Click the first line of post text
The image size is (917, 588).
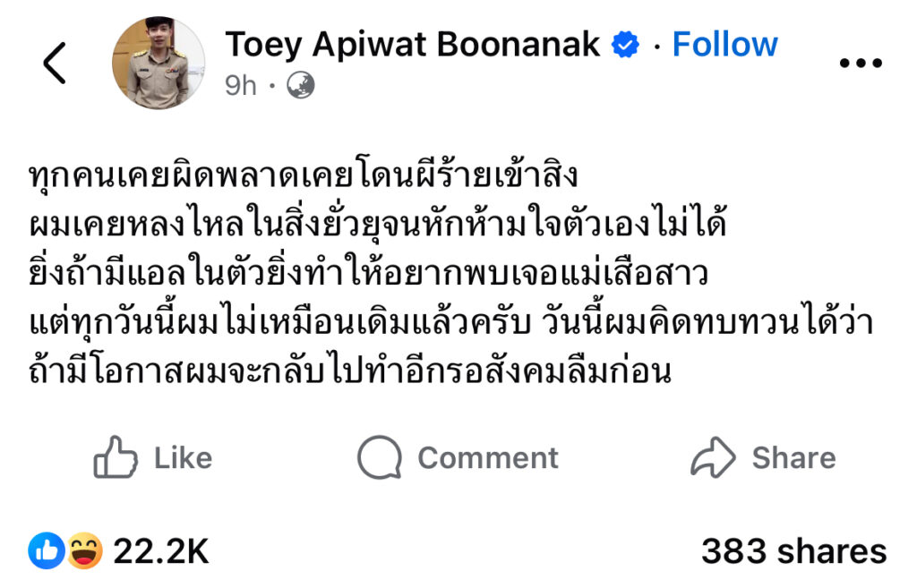[x=304, y=173]
